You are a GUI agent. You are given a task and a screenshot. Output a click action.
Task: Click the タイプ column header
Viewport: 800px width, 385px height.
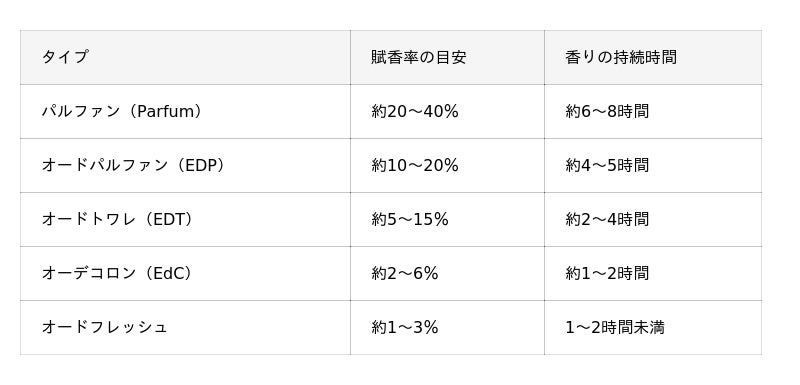coord(185,57)
